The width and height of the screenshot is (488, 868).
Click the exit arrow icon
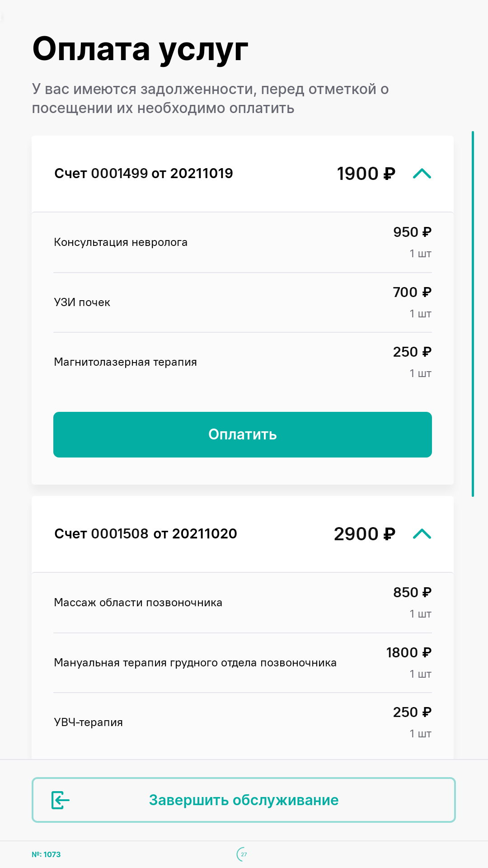tap(61, 800)
